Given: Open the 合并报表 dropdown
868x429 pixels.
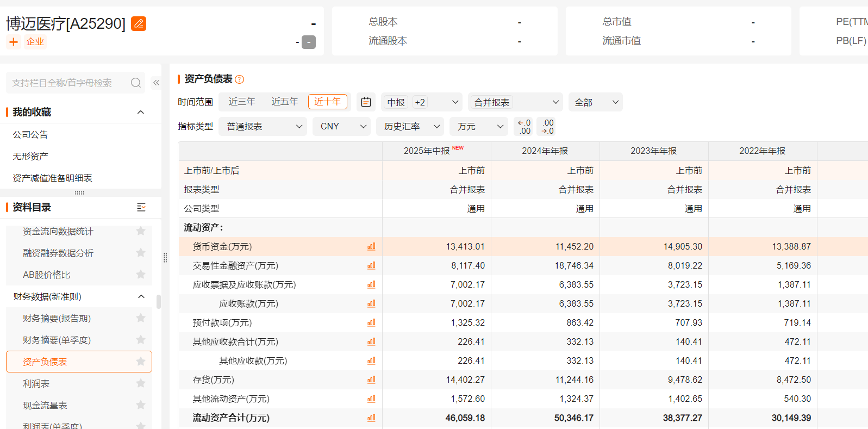Looking at the screenshot, I should pos(515,102).
